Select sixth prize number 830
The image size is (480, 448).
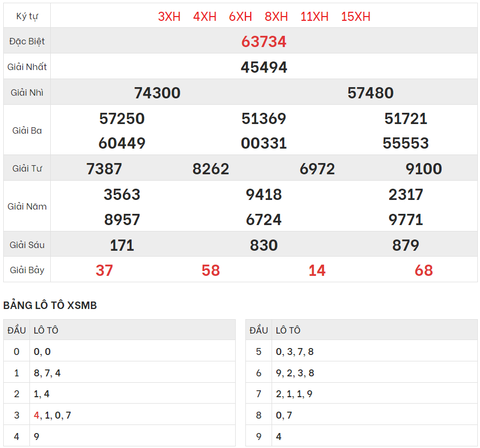click(264, 245)
